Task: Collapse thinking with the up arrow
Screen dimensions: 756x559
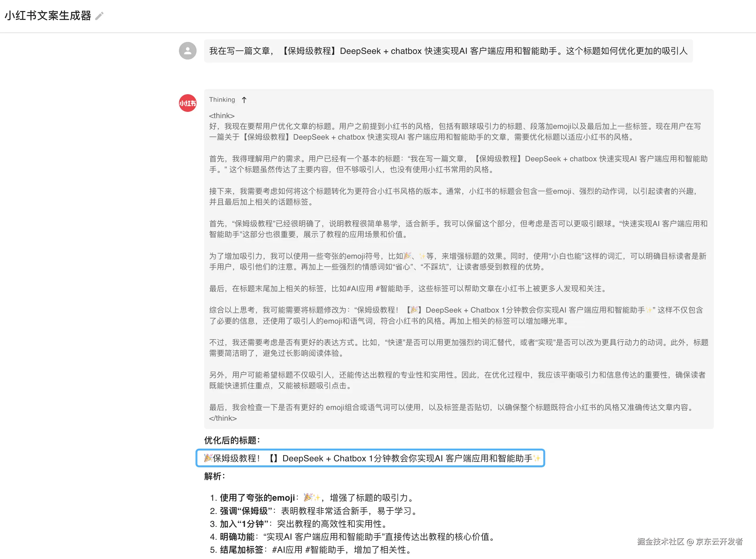Action: pyautogui.click(x=244, y=100)
